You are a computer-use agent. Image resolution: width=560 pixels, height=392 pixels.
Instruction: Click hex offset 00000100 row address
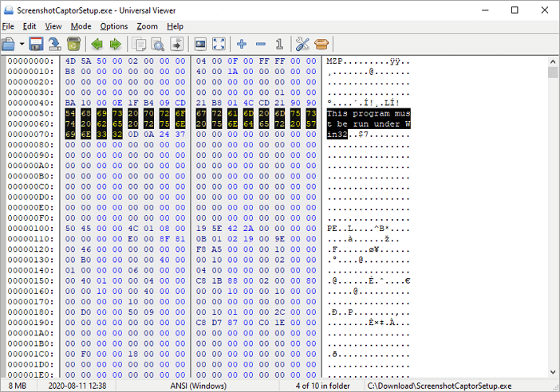(31, 228)
